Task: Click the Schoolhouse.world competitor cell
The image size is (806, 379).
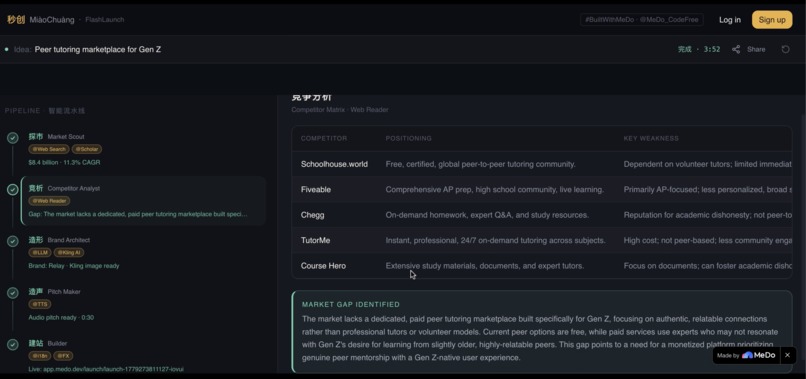Action: click(334, 164)
